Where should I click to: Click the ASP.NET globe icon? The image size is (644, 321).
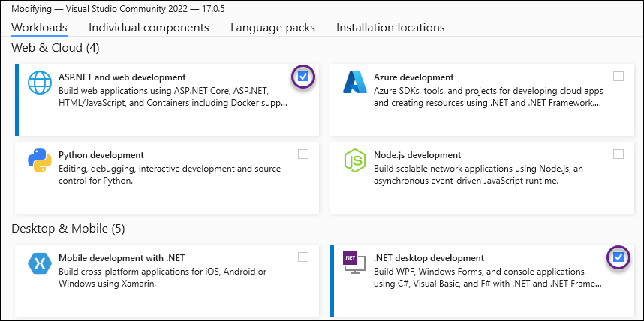39,83
